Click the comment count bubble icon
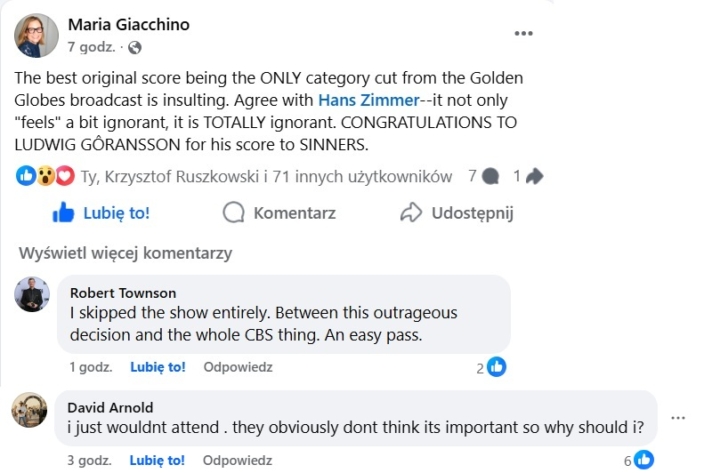Image resolution: width=704 pixels, height=473 pixels. (x=489, y=176)
